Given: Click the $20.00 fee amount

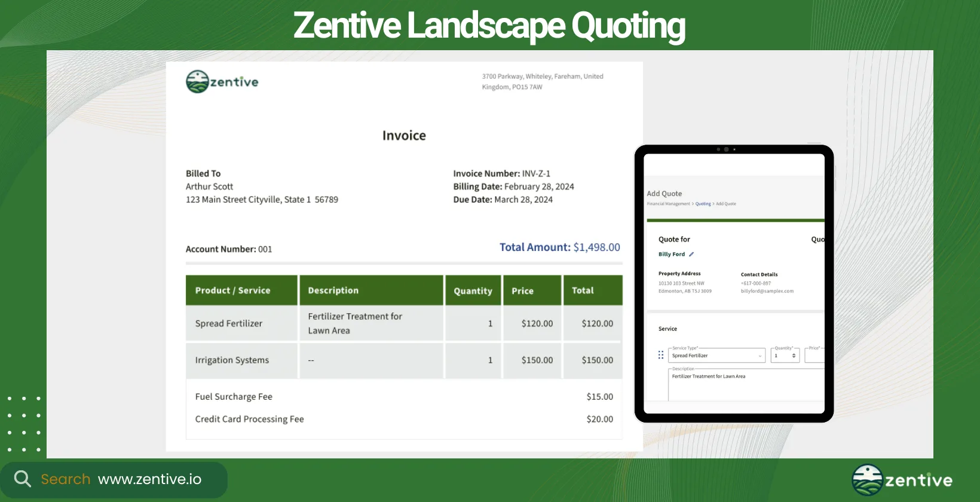Looking at the screenshot, I should pos(599,420).
